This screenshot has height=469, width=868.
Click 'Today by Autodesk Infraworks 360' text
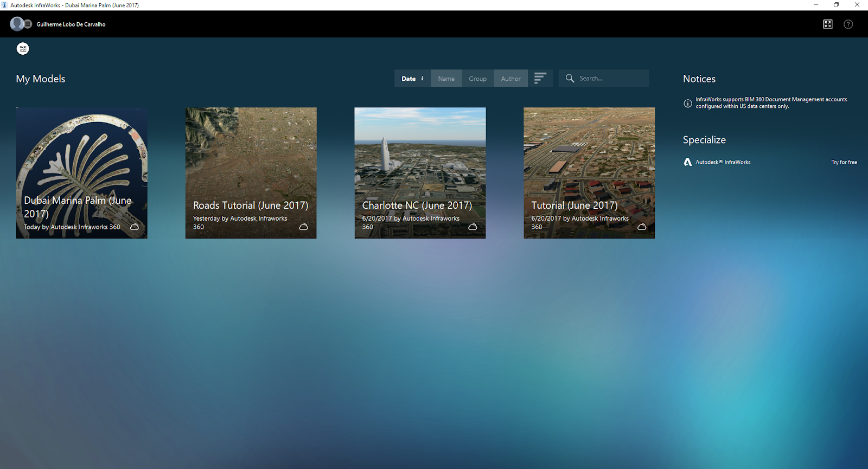tap(72, 227)
